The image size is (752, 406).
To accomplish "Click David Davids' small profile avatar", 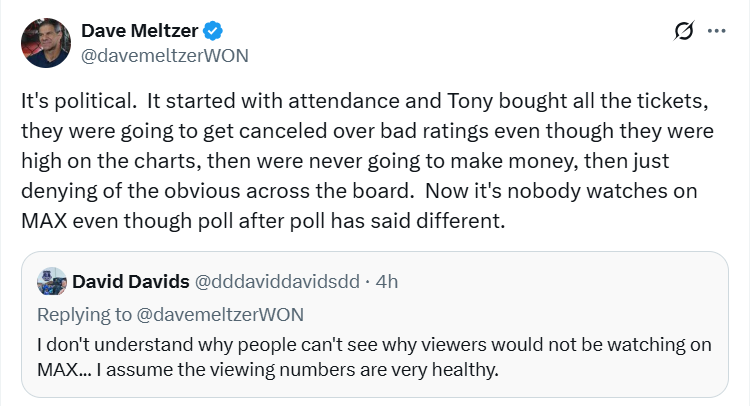I will (x=52, y=282).
